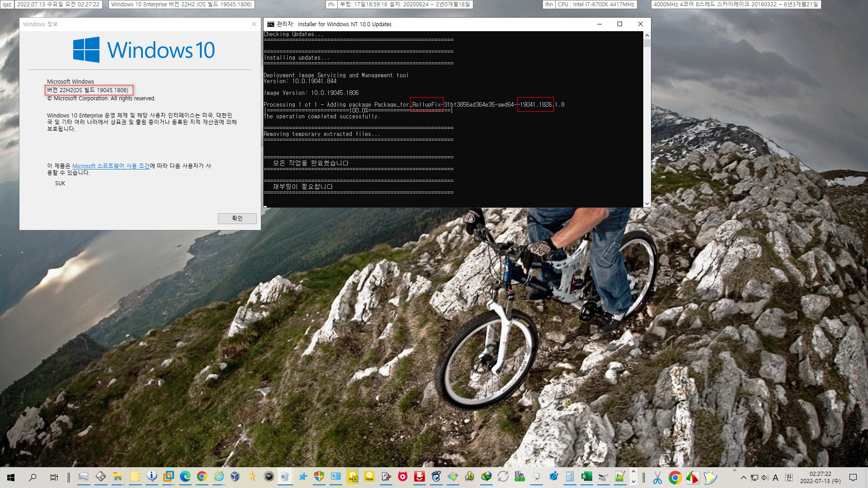Open Task View from the taskbar

coord(54,477)
